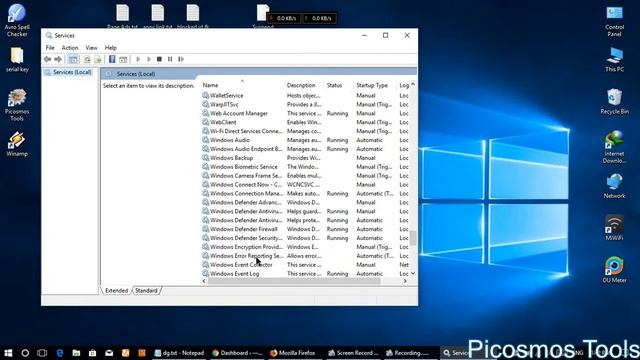This screenshot has height=360, width=640.
Task: Select the Windows Biometric Service row
Action: (x=305, y=167)
